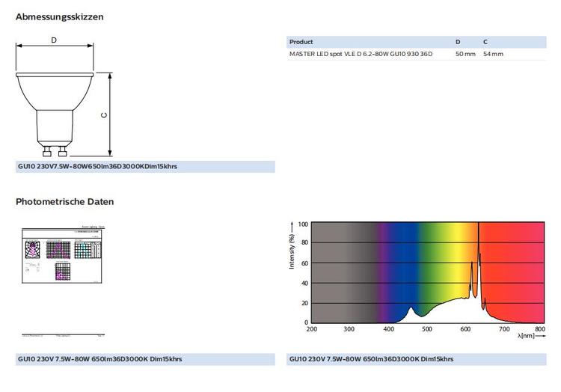Click the C dimension label beside lamp sketch
The width and height of the screenshot is (561, 392).
(105, 114)
